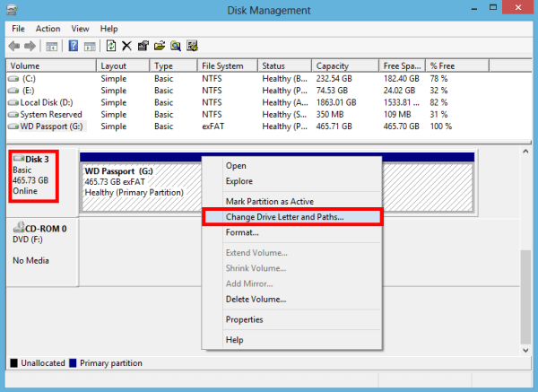Choose Properties from the context menu
Viewport: 538px width, 392px height.
pyautogui.click(x=292, y=319)
